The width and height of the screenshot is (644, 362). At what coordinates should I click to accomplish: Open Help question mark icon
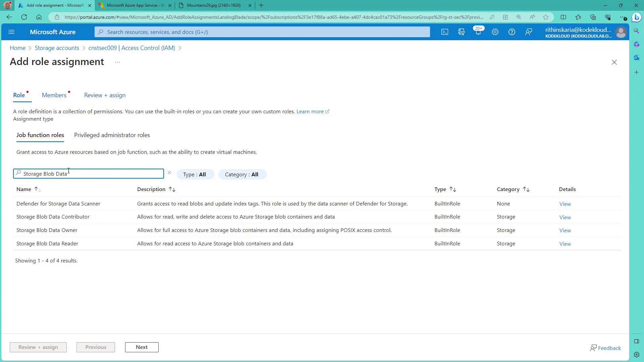[x=512, y=32]
